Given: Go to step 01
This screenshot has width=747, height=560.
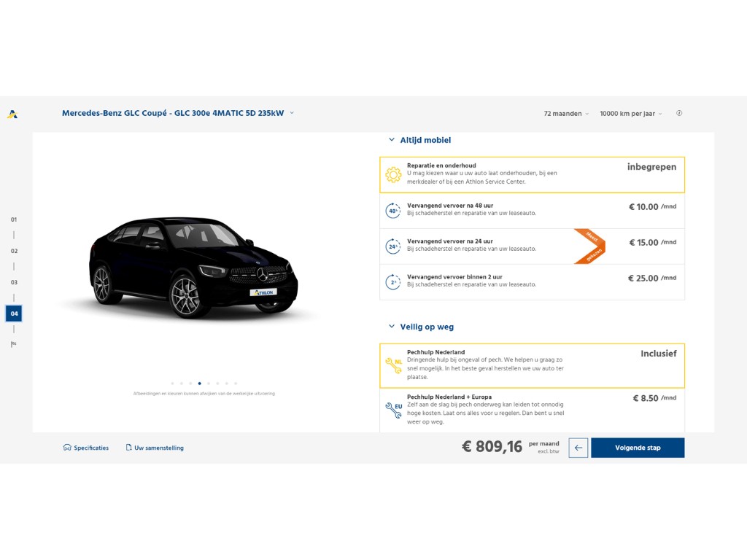Looking at the screenshot, I should pyautogui.click(x=14, y=219).
